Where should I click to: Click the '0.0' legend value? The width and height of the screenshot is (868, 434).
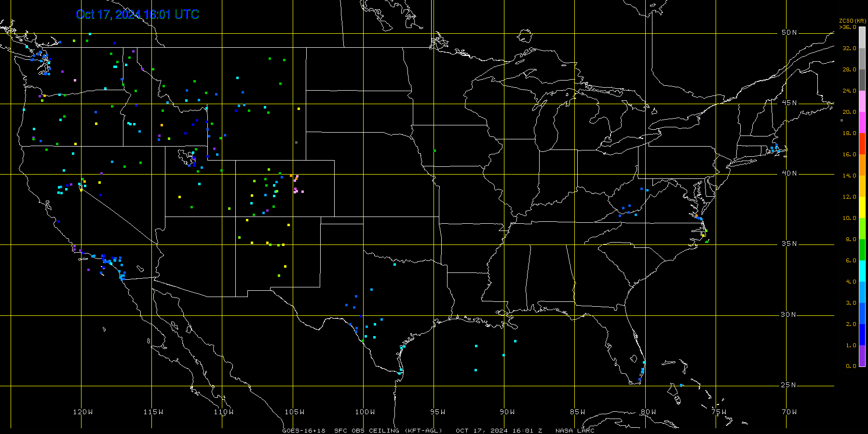tap(851, 366)
